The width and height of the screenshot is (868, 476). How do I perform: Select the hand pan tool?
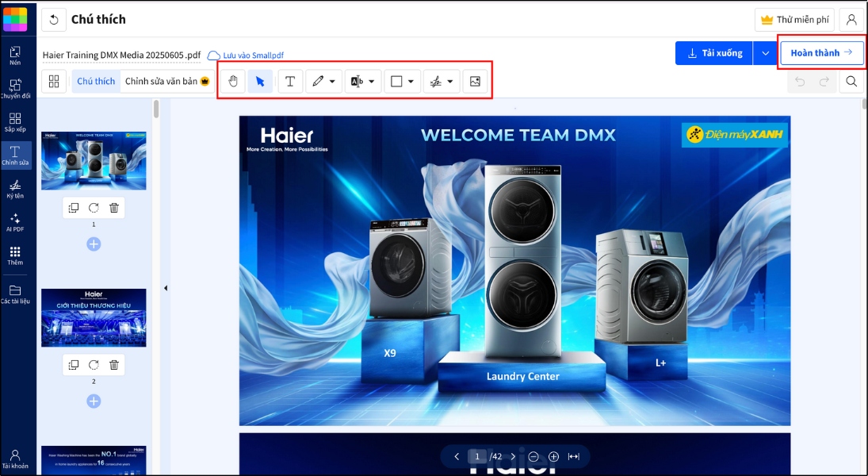(x=232, y=80)
